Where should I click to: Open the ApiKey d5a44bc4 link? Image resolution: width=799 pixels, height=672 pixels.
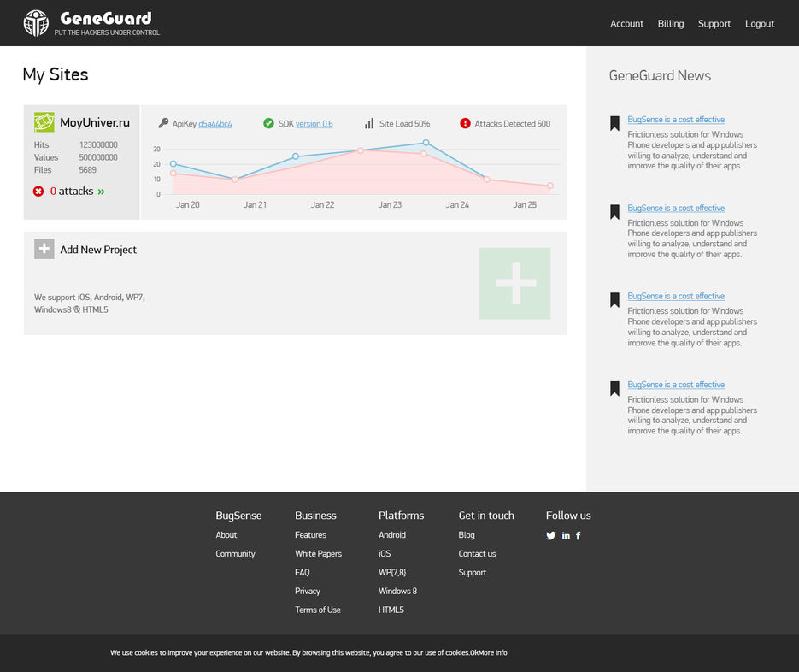[215, 123]
